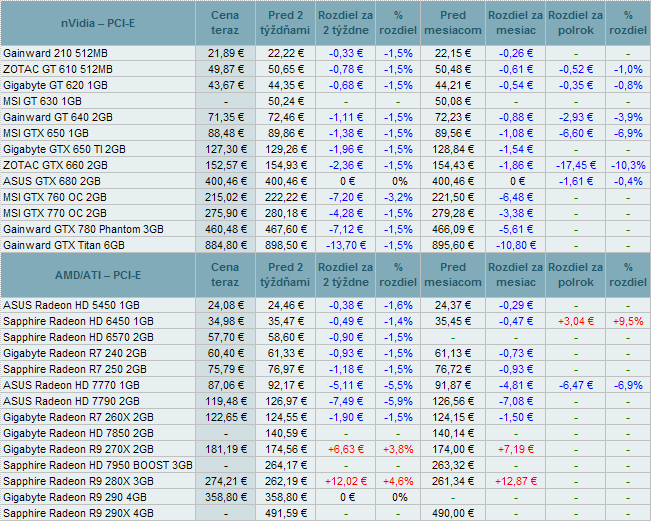Click the -5,9% value for HD 7790
The height and width of the screenshot is (521, 651).
[398, 401]
